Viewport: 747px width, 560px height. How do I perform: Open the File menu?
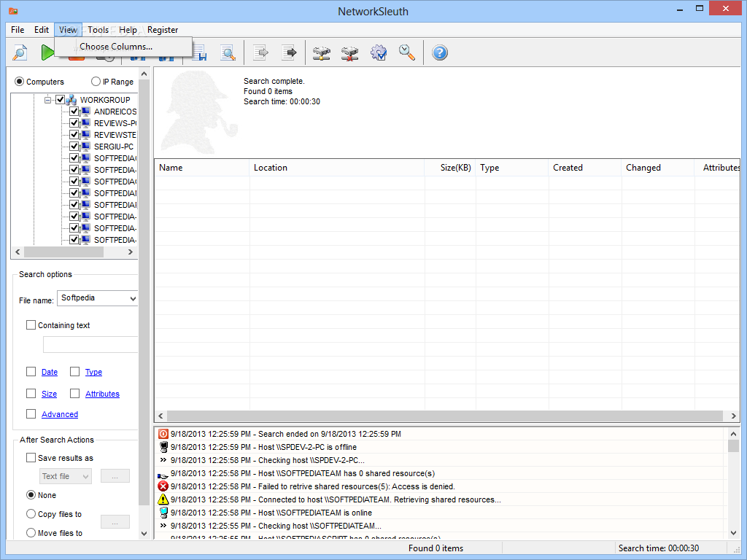tap(18, 29)
